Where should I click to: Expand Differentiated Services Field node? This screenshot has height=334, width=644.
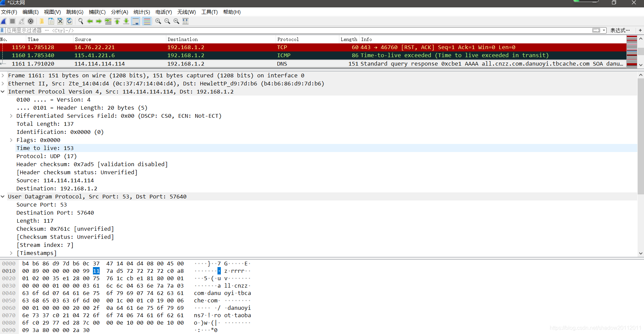click(x=11, y=116)
